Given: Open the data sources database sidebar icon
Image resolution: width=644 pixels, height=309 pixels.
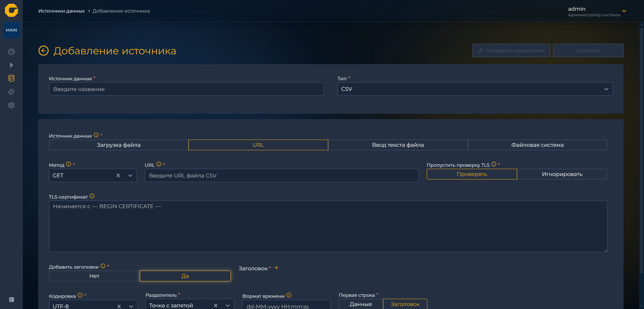Looking at the screenshot, I should (11, 78).
